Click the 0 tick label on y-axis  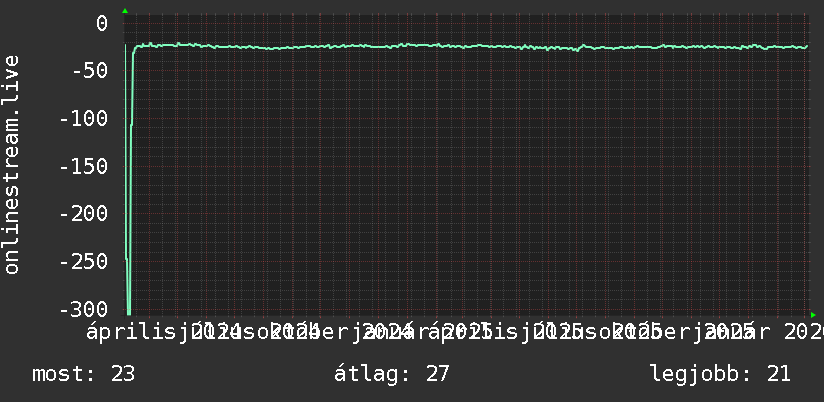pyautogui.click(x=102, y=24)
